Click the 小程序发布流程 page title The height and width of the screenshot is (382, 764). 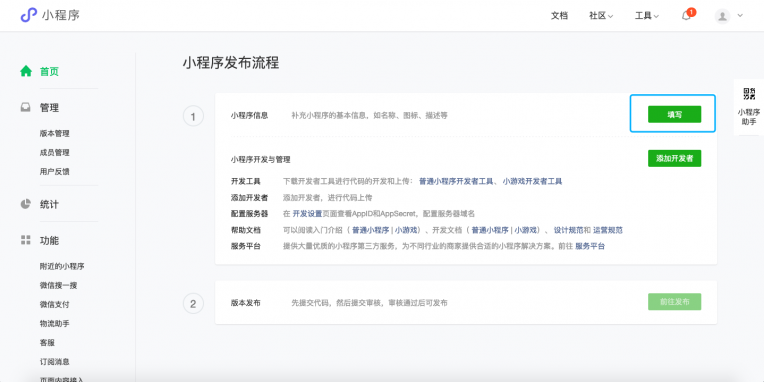click(x=231, y=63)
